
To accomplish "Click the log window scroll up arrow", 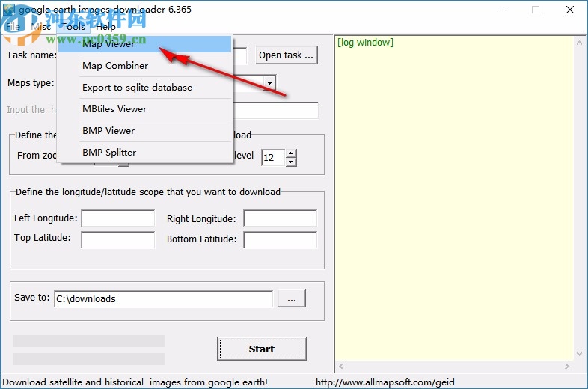I will (x=579, y=43).
